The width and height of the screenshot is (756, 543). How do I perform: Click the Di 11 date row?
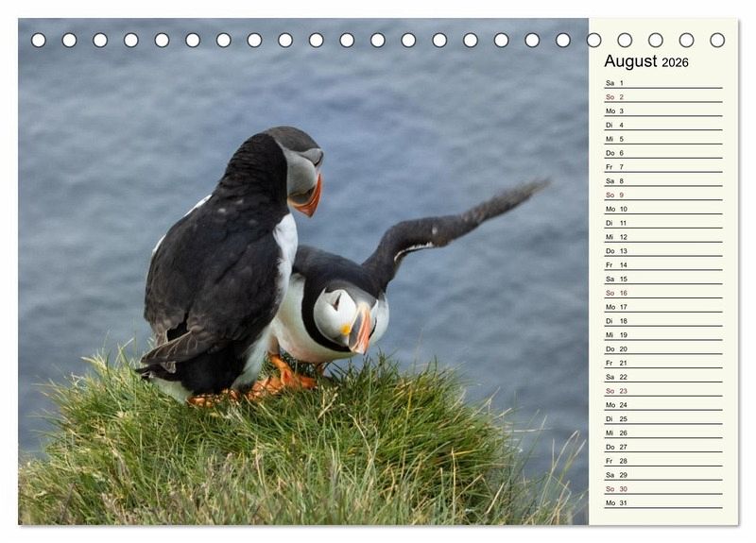click(x=662, y=223)
